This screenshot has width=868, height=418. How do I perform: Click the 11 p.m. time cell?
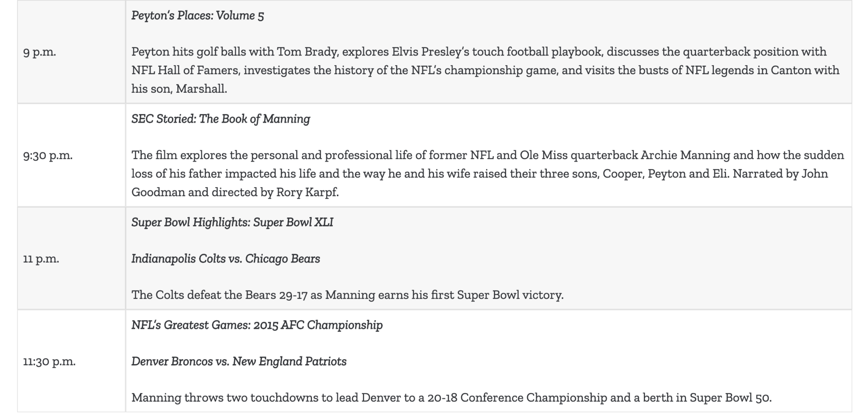(x=71, y=258)
